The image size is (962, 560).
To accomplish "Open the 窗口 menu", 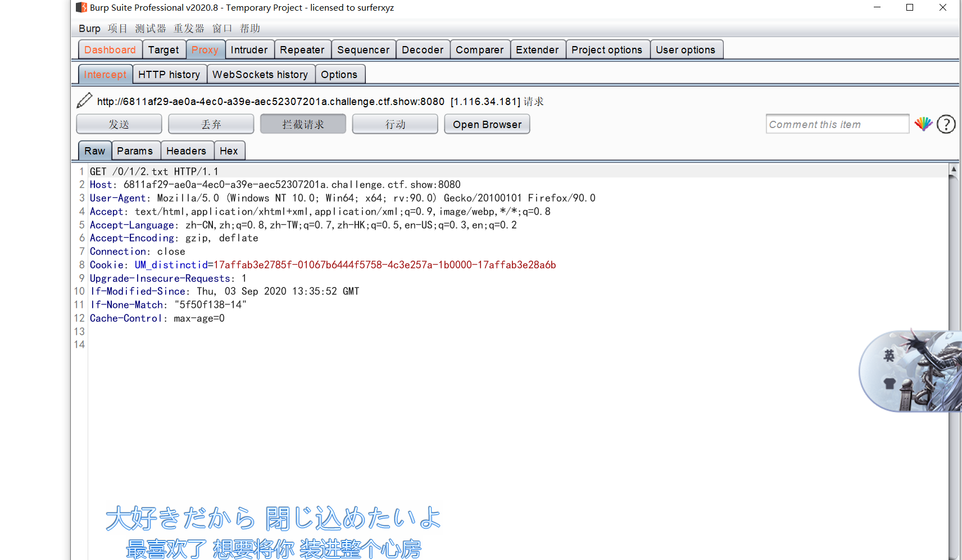I will [222, 28].
